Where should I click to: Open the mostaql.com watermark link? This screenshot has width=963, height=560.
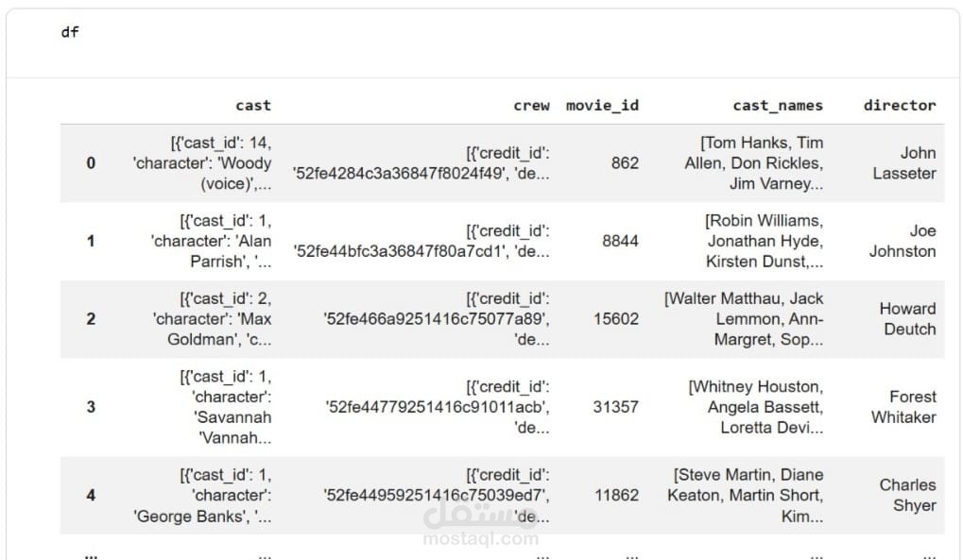pyautogui.click(x=481, y=539)
